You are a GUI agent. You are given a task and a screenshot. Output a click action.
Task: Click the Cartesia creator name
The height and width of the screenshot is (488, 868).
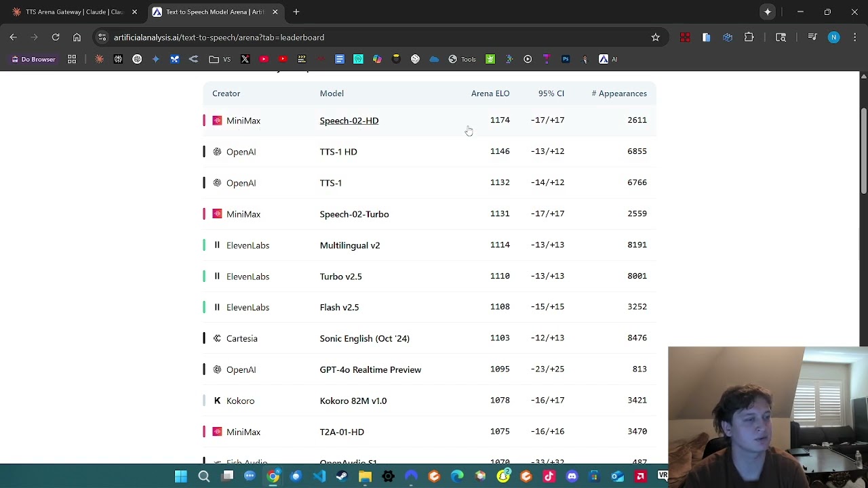pos(242,338)
